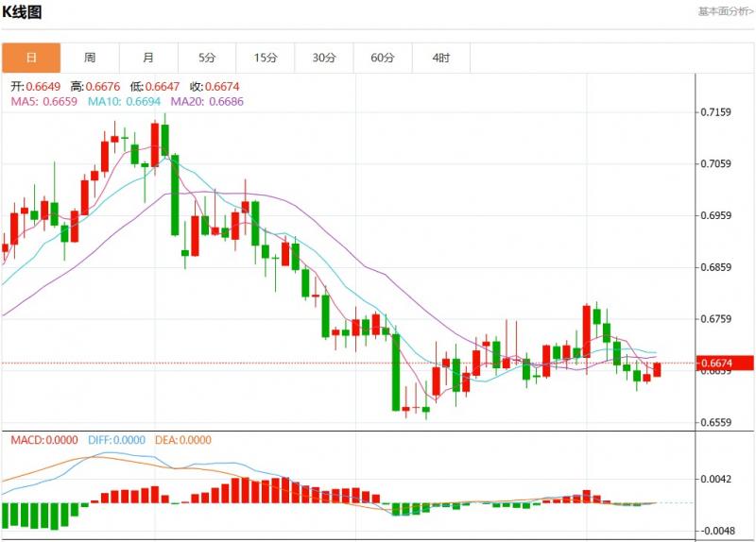Click the DEA:0.0000 indicator label

pyautogui.click(x=183, y=440)
